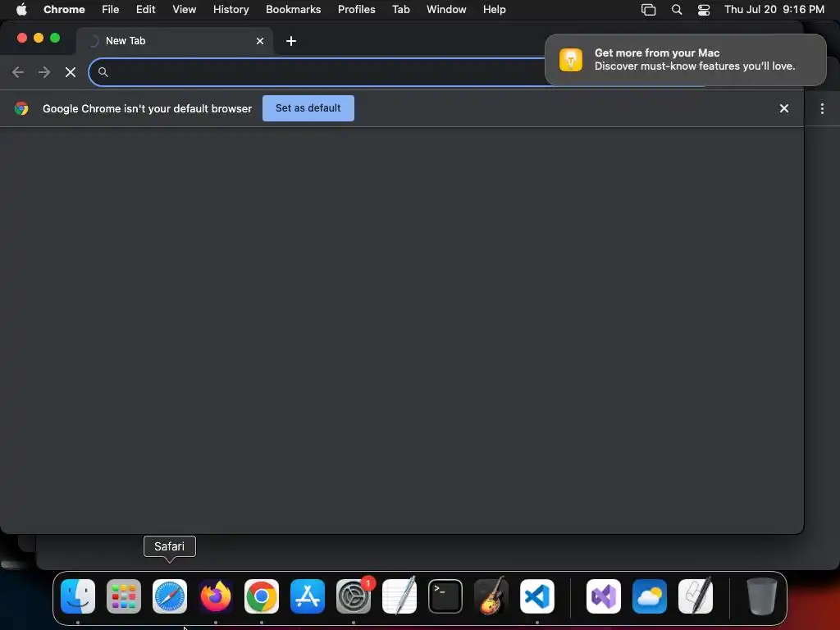The height and width of the screenshot is (630, 840).
Task: Open the Weather app in the Dock
Action: click(650, 596)
